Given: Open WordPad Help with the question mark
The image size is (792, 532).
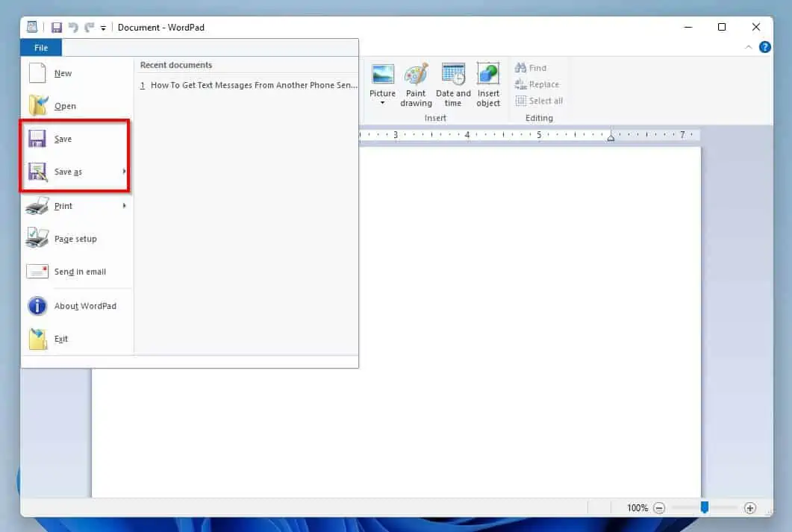Looking at the screenshot, I should pos(764,47).
